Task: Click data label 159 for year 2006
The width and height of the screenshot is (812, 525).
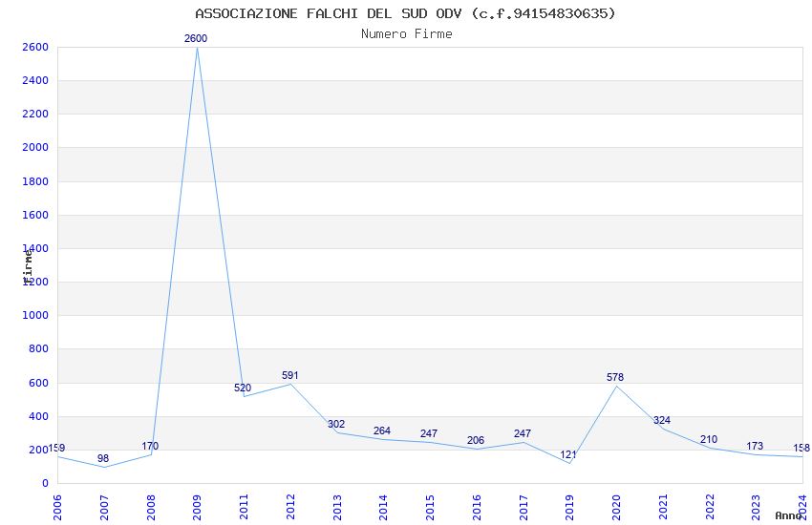Action: click(x=56, y=448)
